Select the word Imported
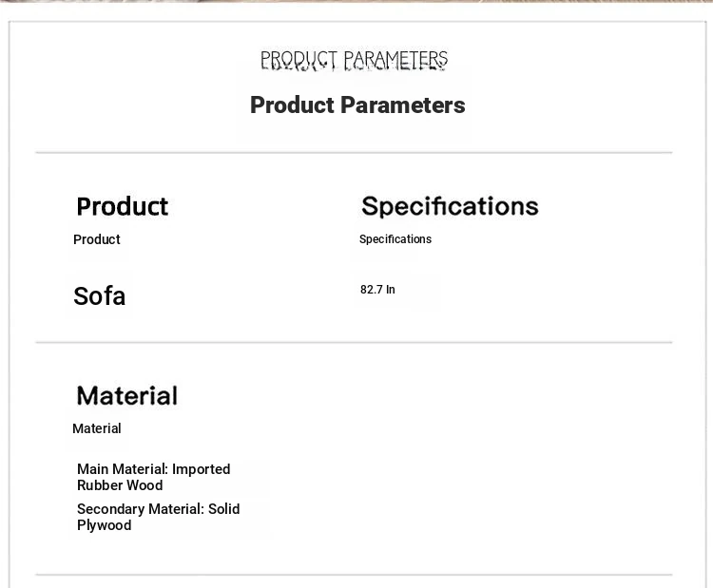 (x=201, y=469)
